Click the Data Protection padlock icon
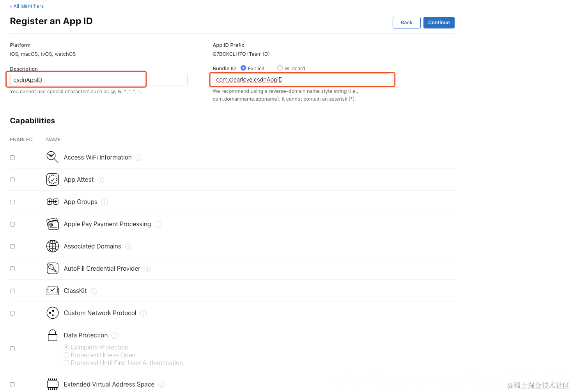This screenshot has width=572, height=392. pyautogui.click(x=52, y=335)
